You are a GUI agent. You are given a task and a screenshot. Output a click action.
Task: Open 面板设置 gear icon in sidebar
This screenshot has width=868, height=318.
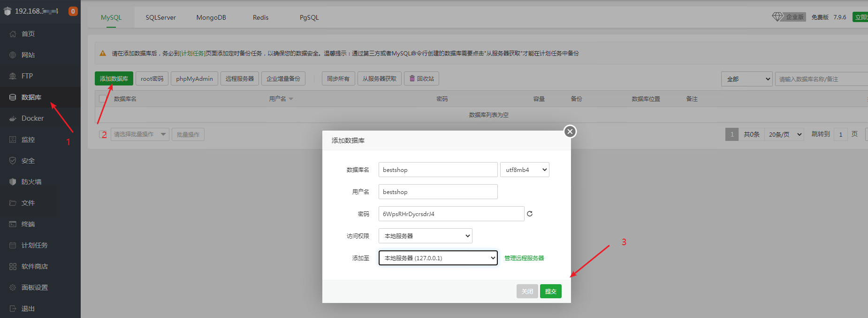[13, 287]
